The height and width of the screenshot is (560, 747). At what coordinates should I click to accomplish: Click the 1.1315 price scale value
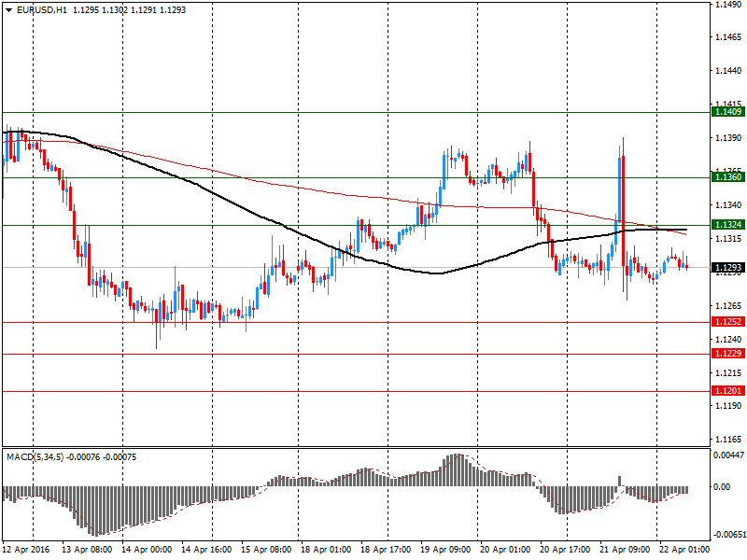pos(728,239)
